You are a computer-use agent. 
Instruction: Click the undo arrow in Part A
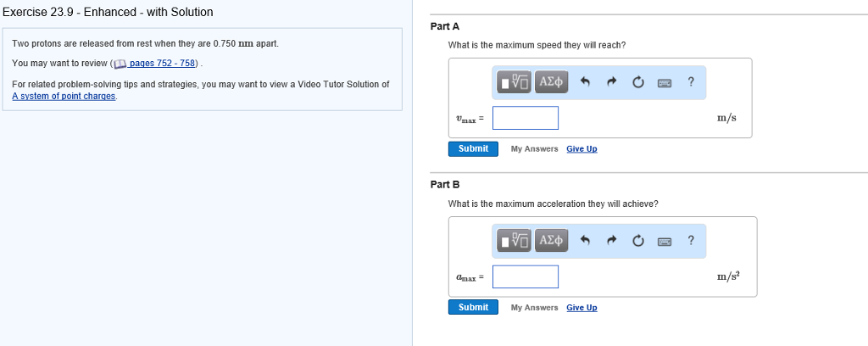(x=584, y=82)
